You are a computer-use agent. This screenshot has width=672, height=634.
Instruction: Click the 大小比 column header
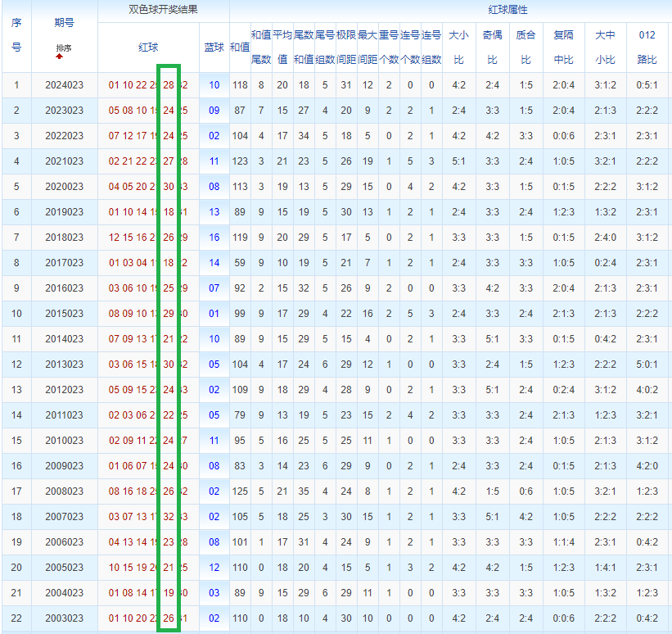click(458, 48)
